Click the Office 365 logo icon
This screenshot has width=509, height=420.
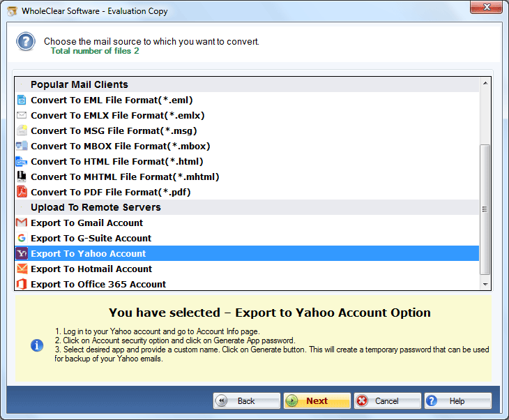[22, 284]
